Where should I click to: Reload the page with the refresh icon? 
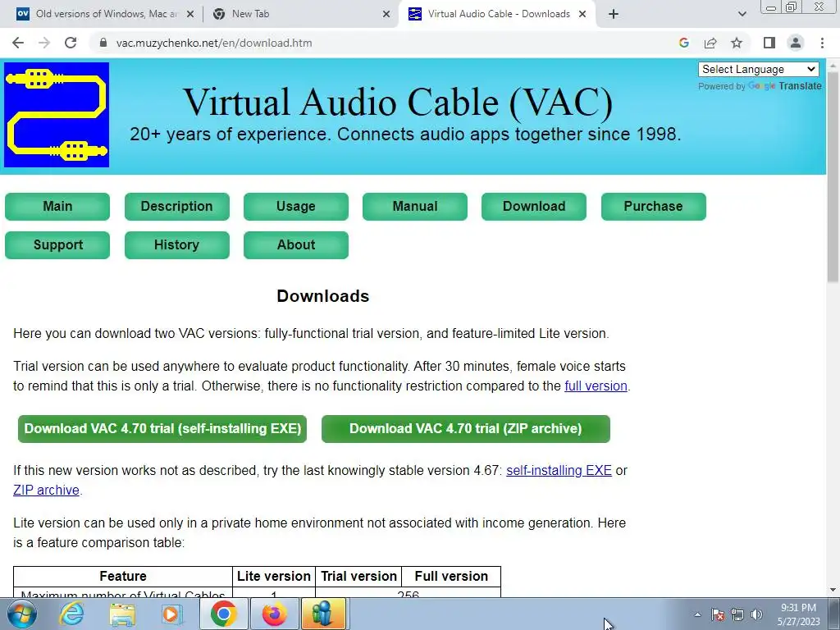tap(71, 43)
